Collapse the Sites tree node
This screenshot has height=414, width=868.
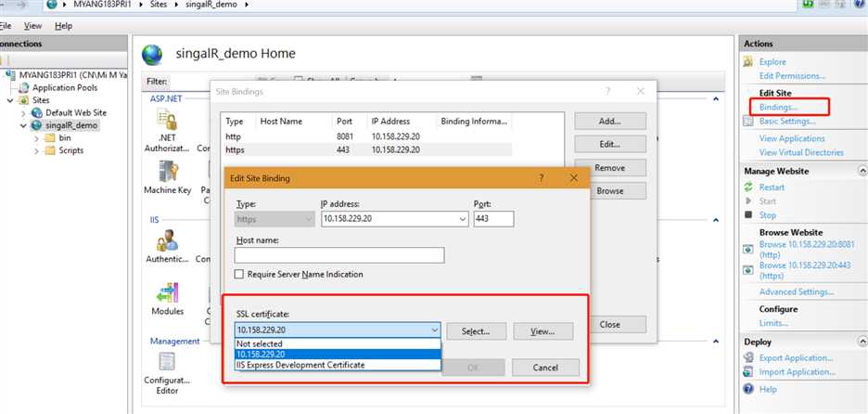pyautogui.click(x=10, y=100)
